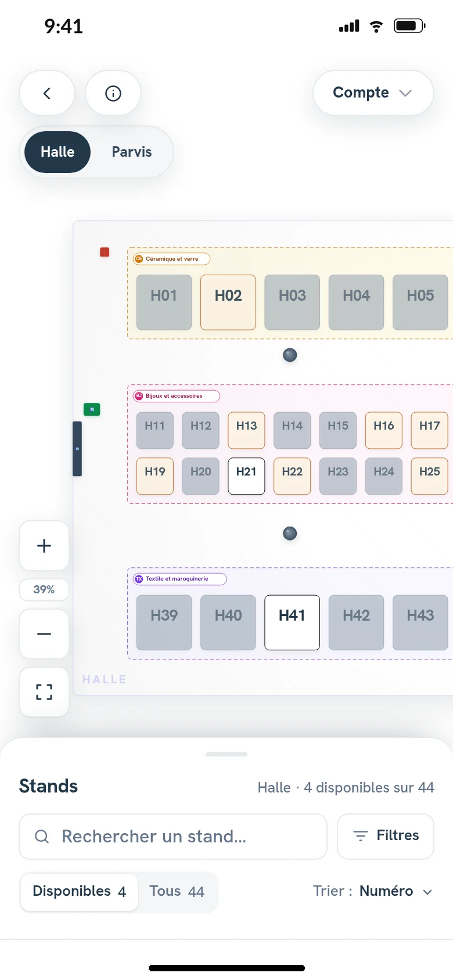Switch to the Parvis view
Image resolution: width=453 pixels, height=980 pixels.
132,152
